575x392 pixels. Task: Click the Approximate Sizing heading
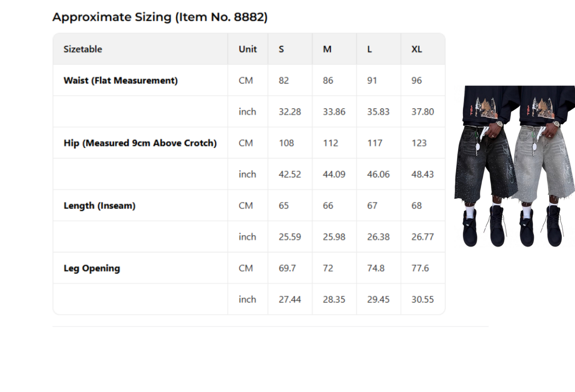click(160, 17)
